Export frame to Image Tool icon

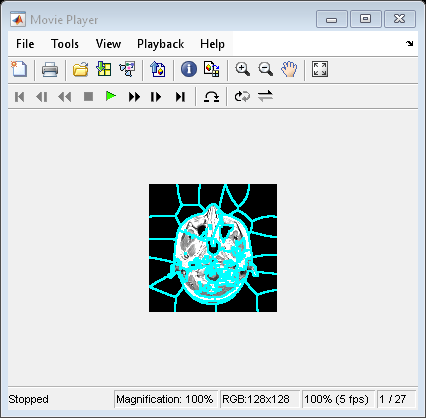tap(158, 69)
